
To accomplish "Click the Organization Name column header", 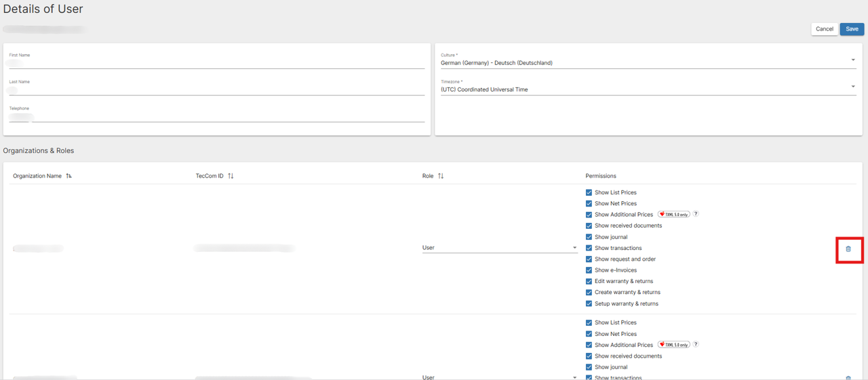I will [x=37, y=176].
